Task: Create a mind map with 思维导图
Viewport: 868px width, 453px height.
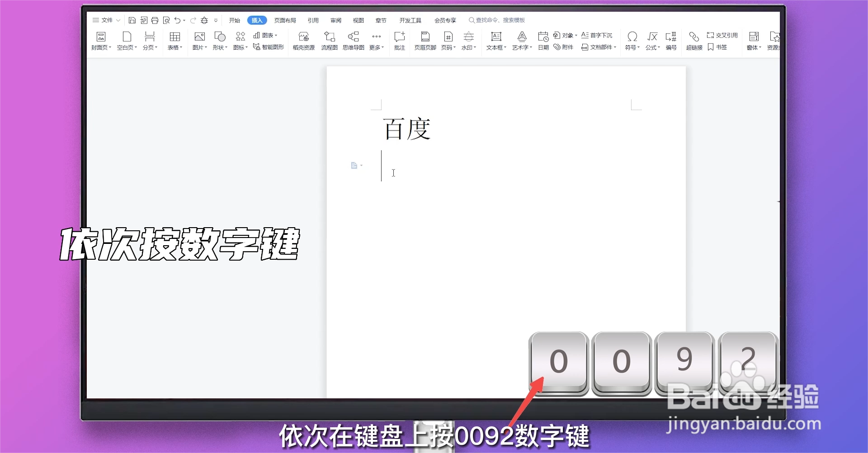Action: [353, 41]
